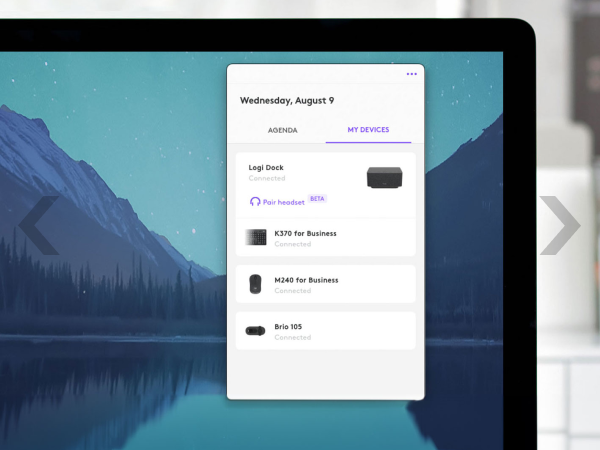Open the Logi Dock device name
The height and width of the screenshot is (450, 600).
(x=266, y=168)
